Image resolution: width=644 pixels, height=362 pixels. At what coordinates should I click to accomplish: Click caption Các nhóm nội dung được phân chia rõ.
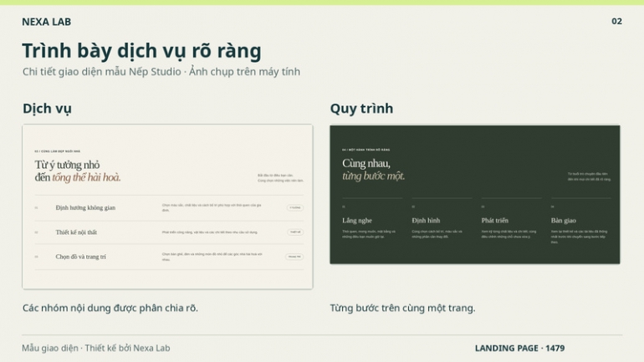[110, 308]
